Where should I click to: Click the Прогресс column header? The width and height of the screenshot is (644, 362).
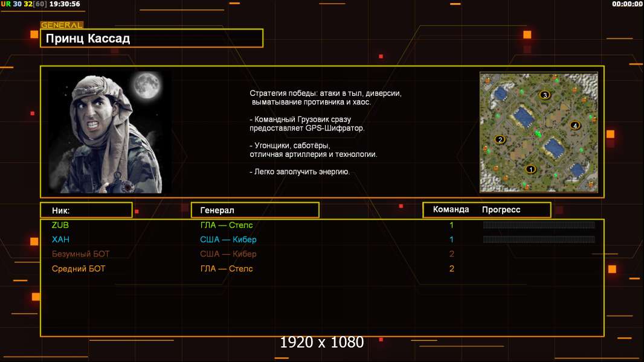[x=501, y=210]
